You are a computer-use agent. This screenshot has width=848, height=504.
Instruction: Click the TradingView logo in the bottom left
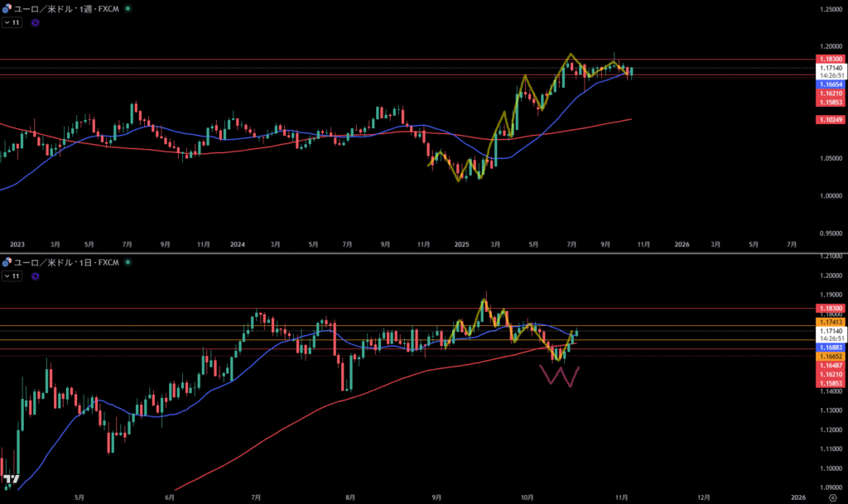click(x=11, y=479)
